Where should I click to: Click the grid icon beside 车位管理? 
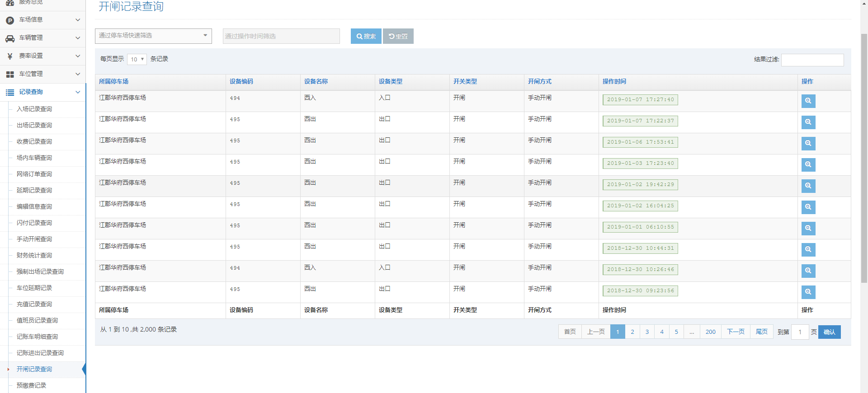[10, 75]
